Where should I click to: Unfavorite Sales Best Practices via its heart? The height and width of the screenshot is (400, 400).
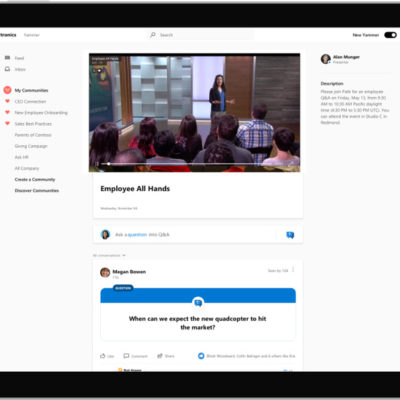(7, 123)
